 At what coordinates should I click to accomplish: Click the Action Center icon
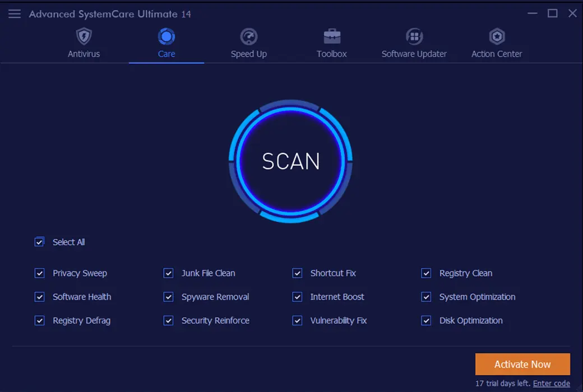pos(497,36)
